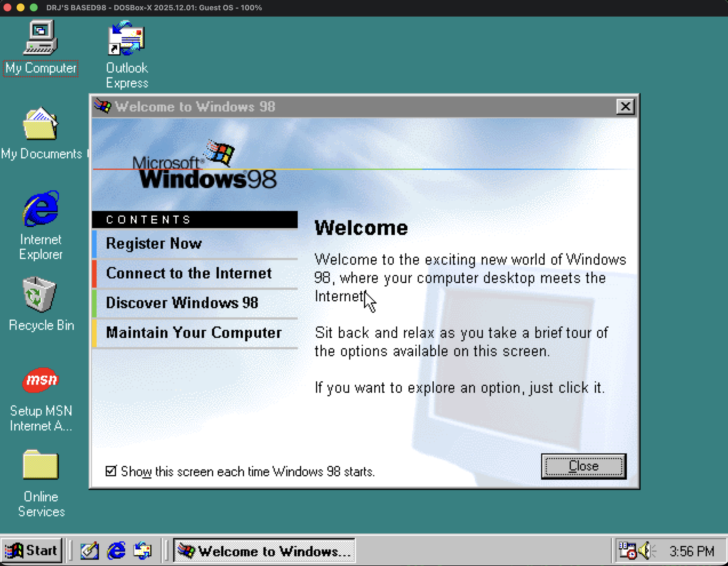Click Show Desktop in the Quick Launch bar

tap(89, 551)
